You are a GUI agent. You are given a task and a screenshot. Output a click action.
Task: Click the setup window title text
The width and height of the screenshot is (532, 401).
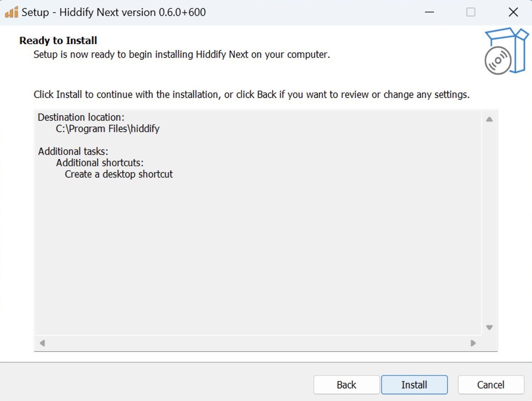pos(114,12)
